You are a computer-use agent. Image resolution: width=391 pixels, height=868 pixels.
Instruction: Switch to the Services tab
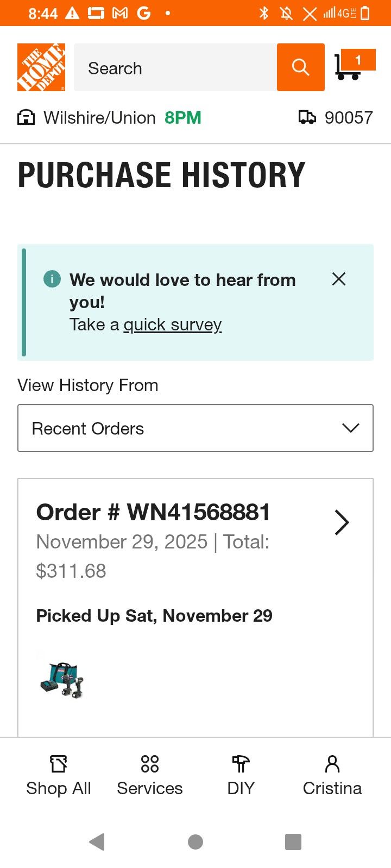click(x=150, y=776)
